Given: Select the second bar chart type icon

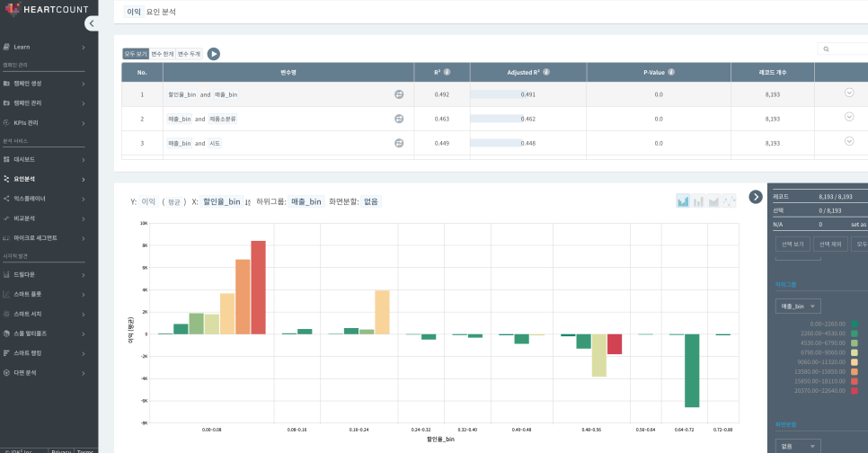Looking at the screenshot, I should pos(698,201).
